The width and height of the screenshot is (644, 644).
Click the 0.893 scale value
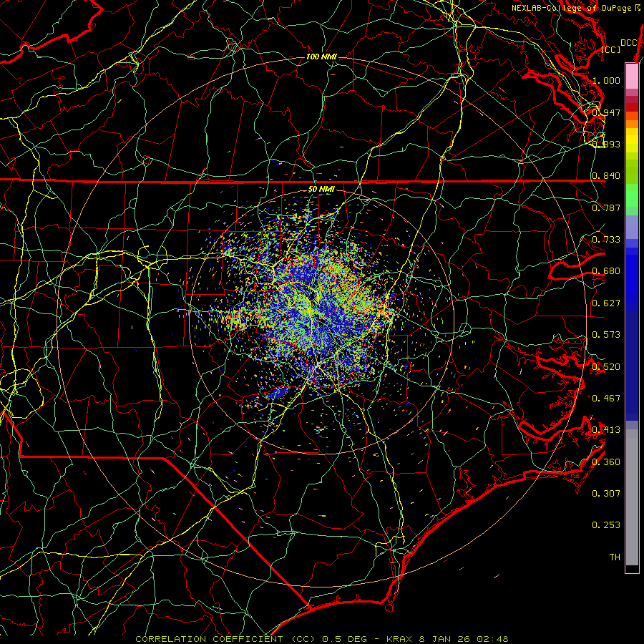click(606, 144)
